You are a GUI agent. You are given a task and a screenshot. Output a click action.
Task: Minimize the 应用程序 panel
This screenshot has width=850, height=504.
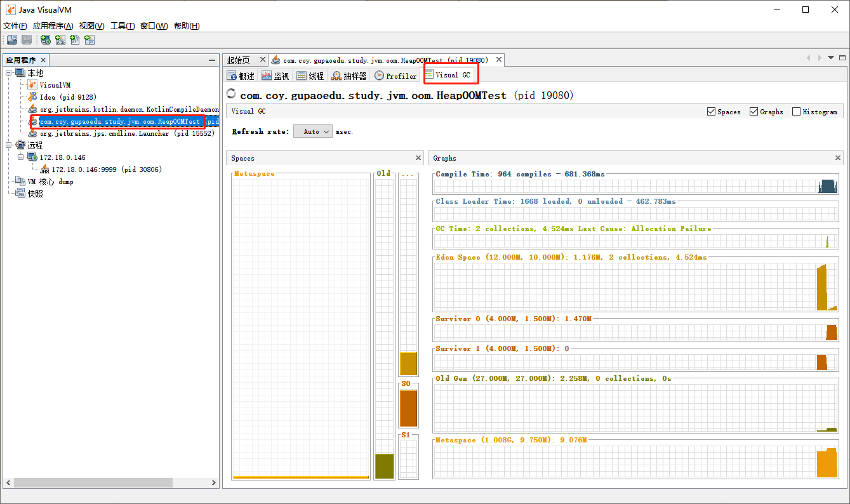tap(212, 60)
